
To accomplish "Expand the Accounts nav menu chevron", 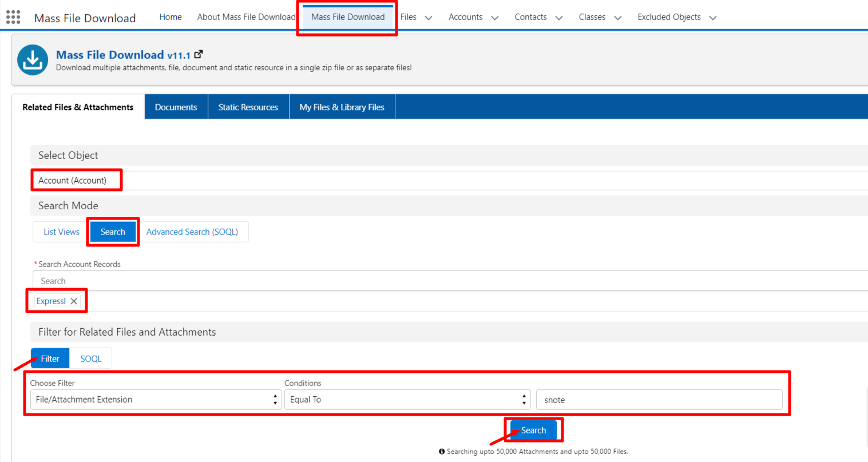I will click(495, 18).
